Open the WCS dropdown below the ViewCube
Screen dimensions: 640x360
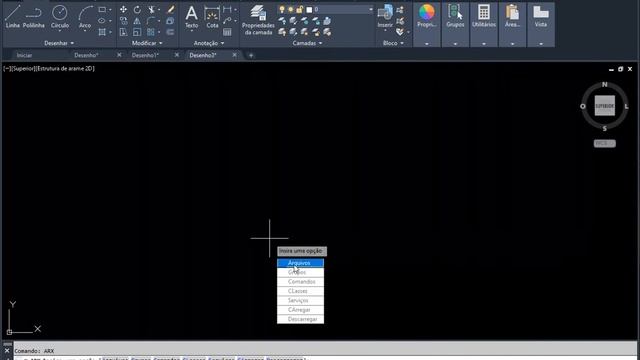tap(604, 143)
